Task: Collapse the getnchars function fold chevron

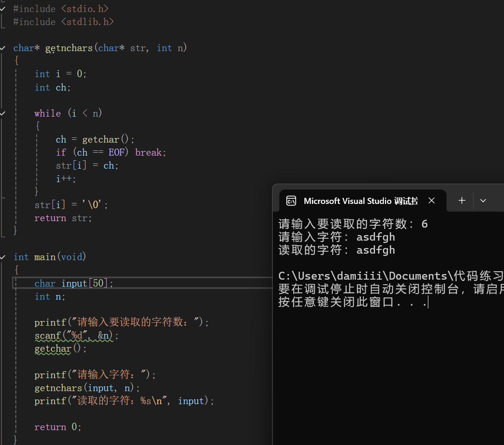Action: tap(3, 48)
